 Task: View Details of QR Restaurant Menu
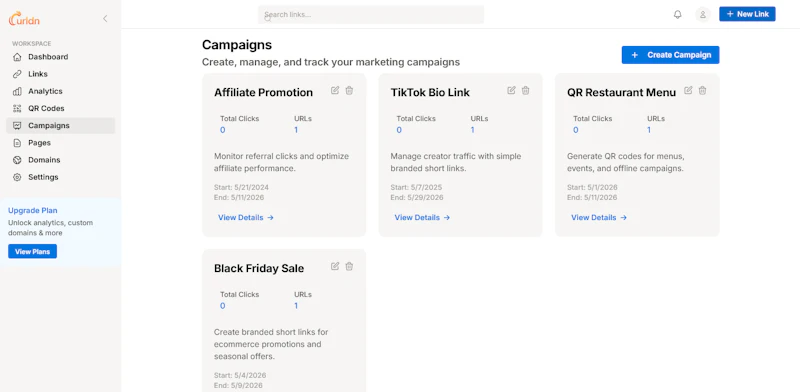(599, 217)
